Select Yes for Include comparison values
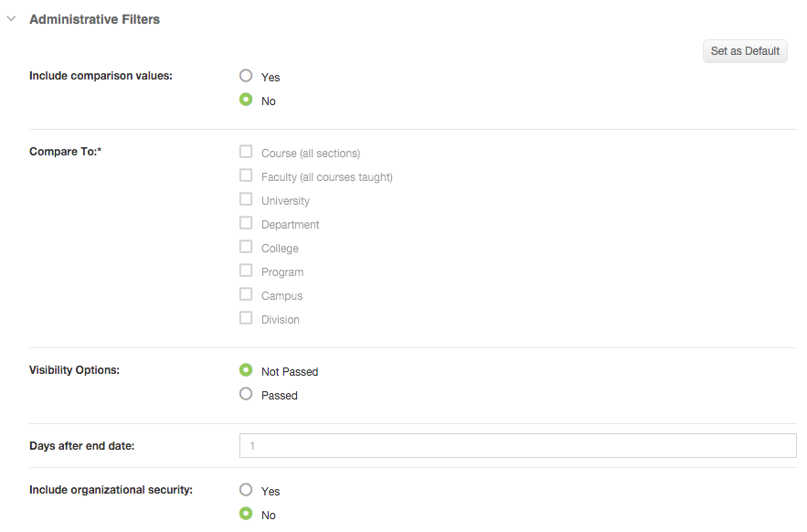 point(246,76)
